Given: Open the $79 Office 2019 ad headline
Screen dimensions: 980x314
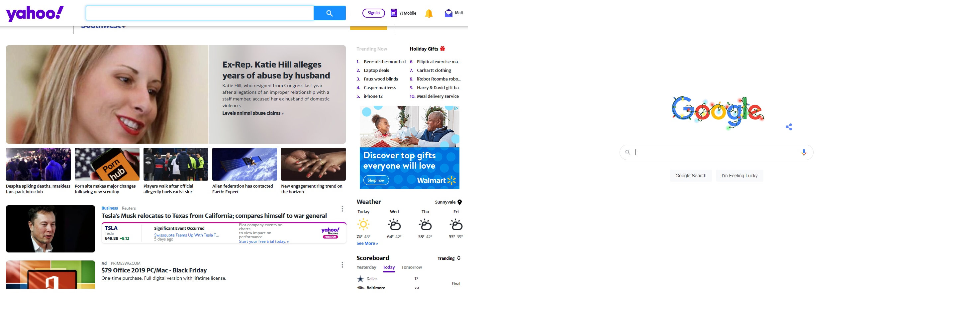Looking at the screenshot, I should pos(154,270).
